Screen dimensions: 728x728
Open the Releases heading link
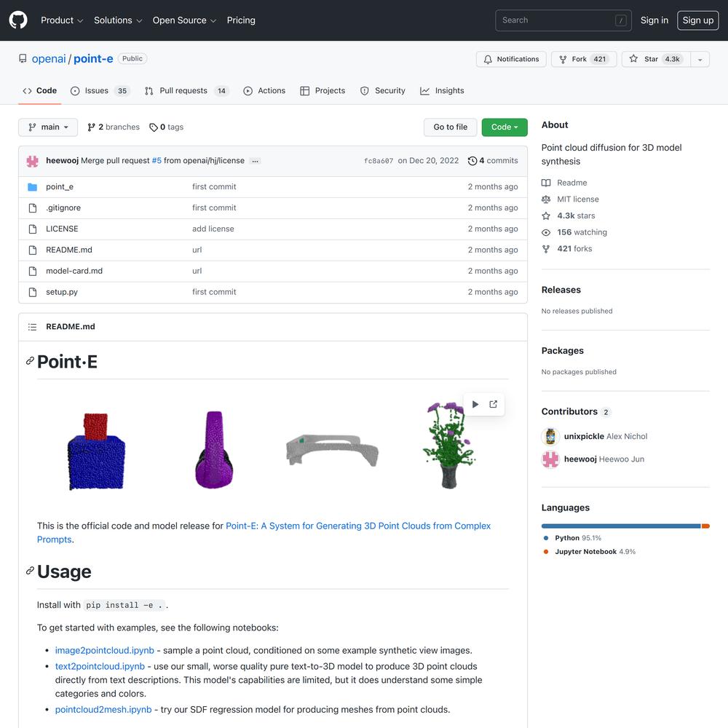[561, 290]
